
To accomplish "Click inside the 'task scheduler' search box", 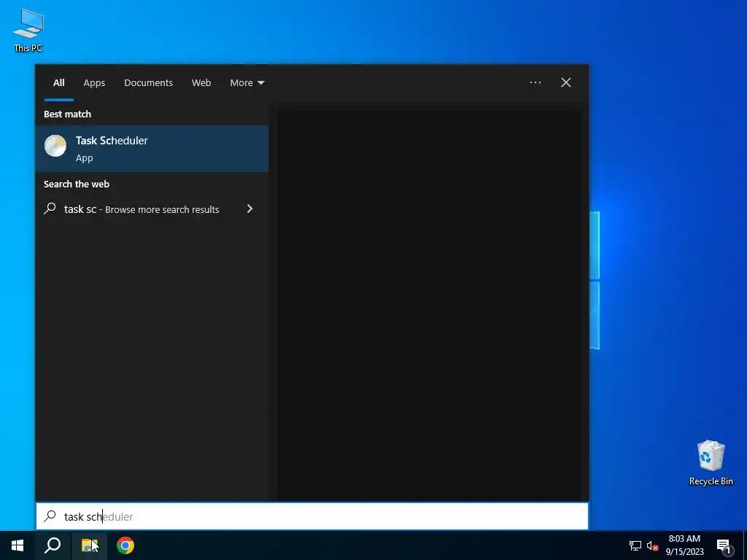I will tap(312, 516).
